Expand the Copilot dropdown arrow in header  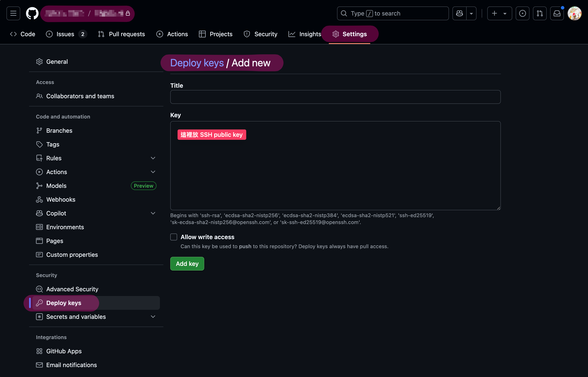(x=471, y=13)
